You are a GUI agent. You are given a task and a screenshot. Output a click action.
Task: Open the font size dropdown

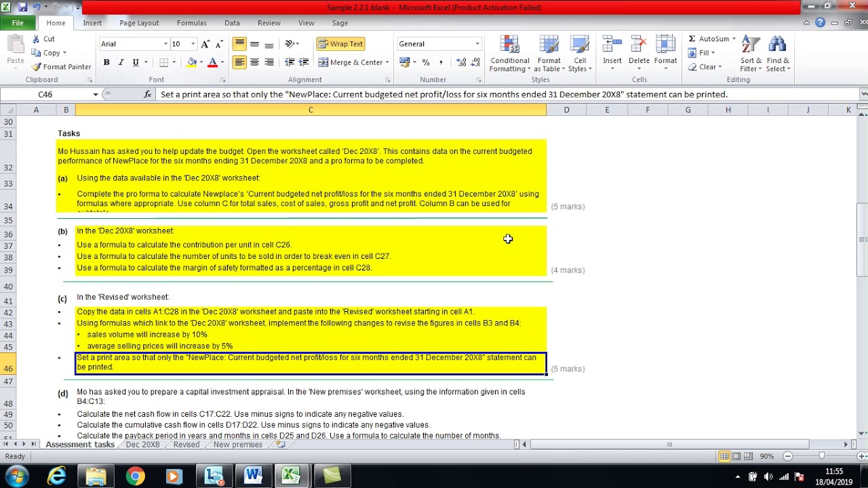193,44
